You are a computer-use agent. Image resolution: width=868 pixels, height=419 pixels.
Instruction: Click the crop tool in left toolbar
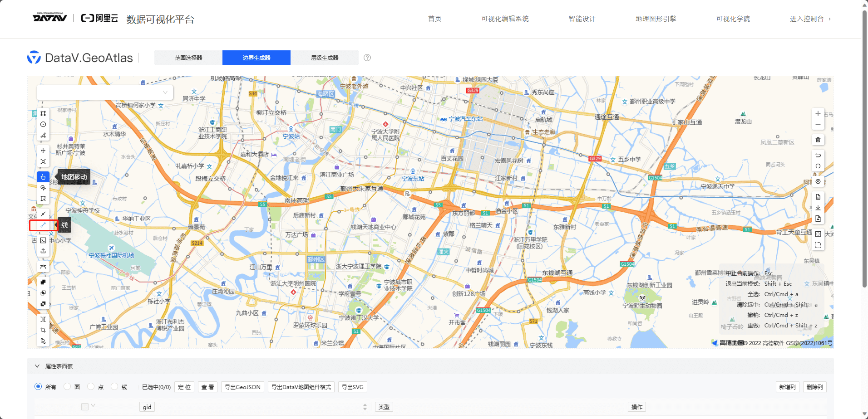tap(43, 330)
